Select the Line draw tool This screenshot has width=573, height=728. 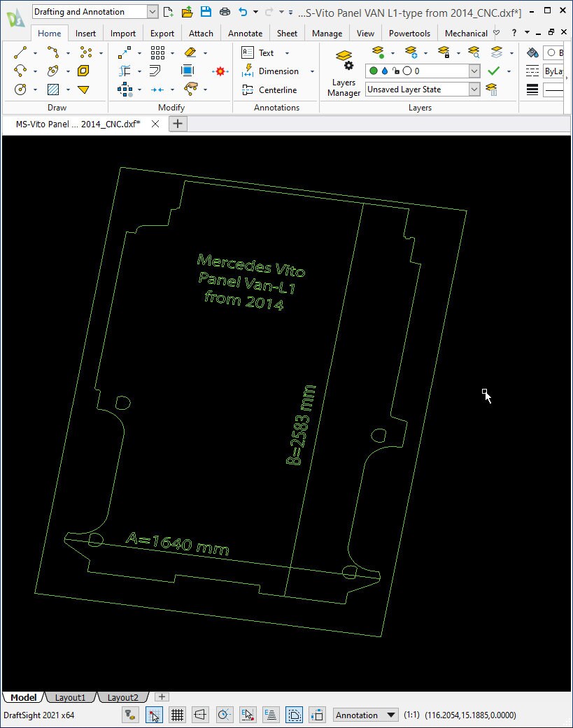tap(20, 53)
